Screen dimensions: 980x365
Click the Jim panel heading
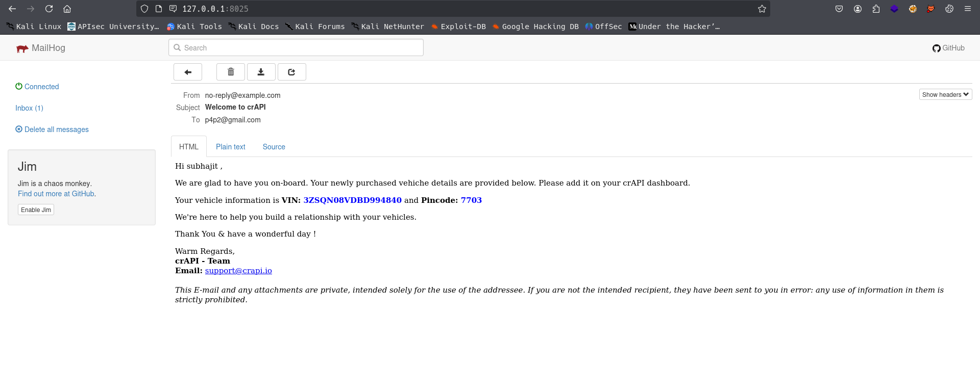click(27, 167)
